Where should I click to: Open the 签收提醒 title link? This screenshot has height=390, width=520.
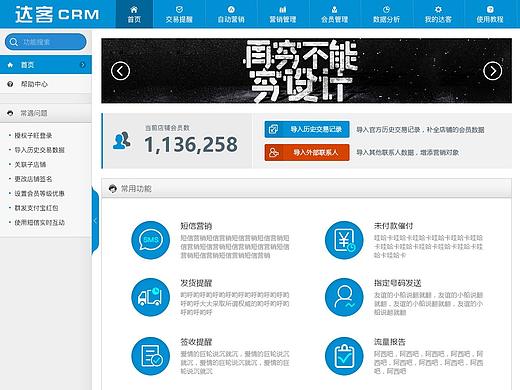click(x=196, y=342)
